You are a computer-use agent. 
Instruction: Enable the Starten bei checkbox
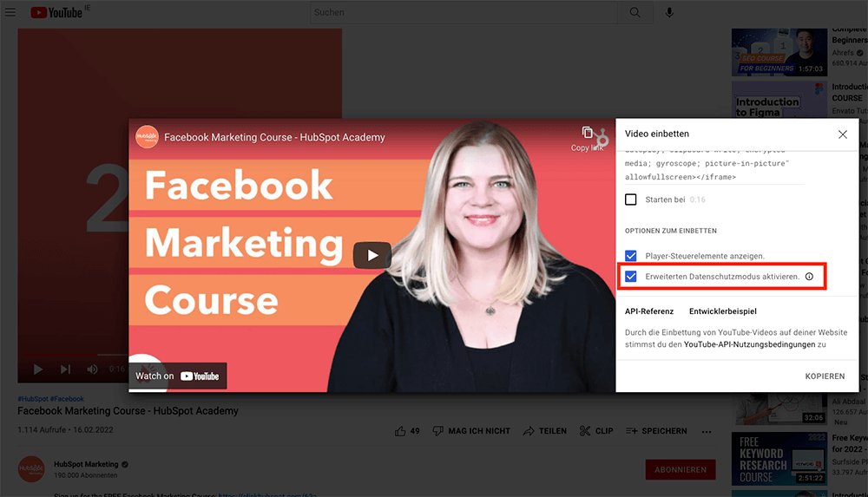630,199
